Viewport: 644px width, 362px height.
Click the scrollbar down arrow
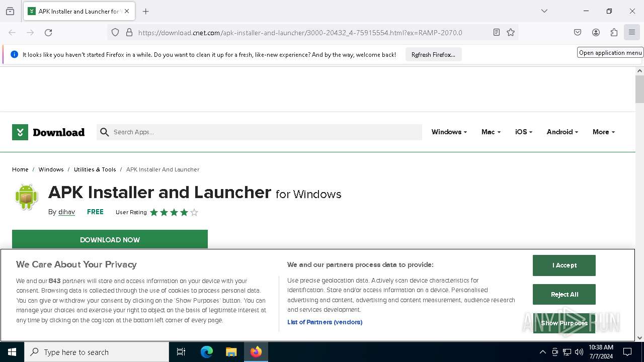639,338
